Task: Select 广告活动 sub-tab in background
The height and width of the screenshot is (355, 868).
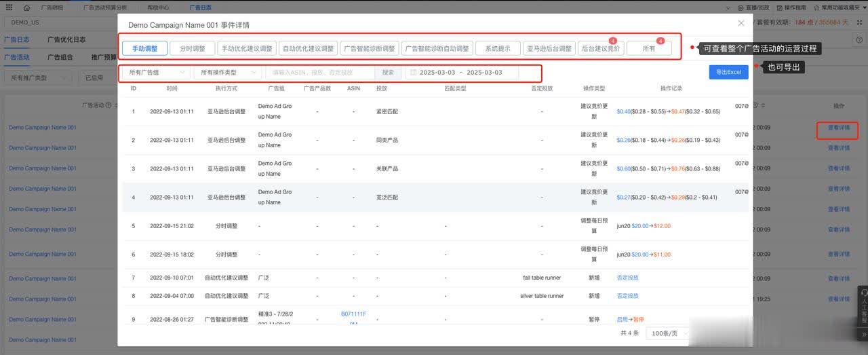Action: 17,58
